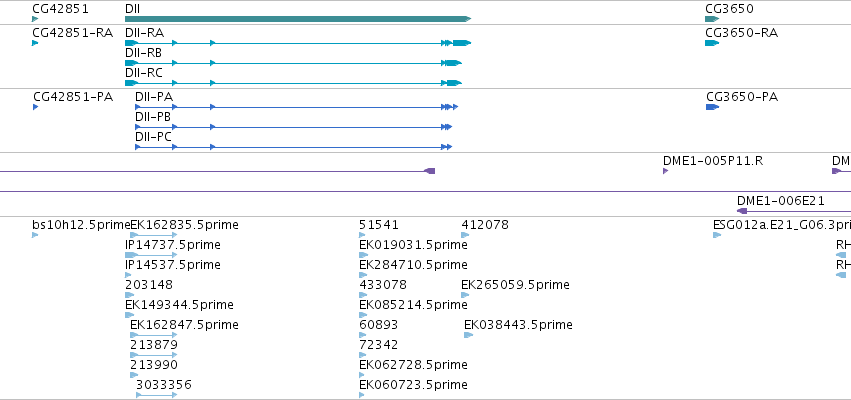Select the Dll-PA protein feature

pos(296,107)
